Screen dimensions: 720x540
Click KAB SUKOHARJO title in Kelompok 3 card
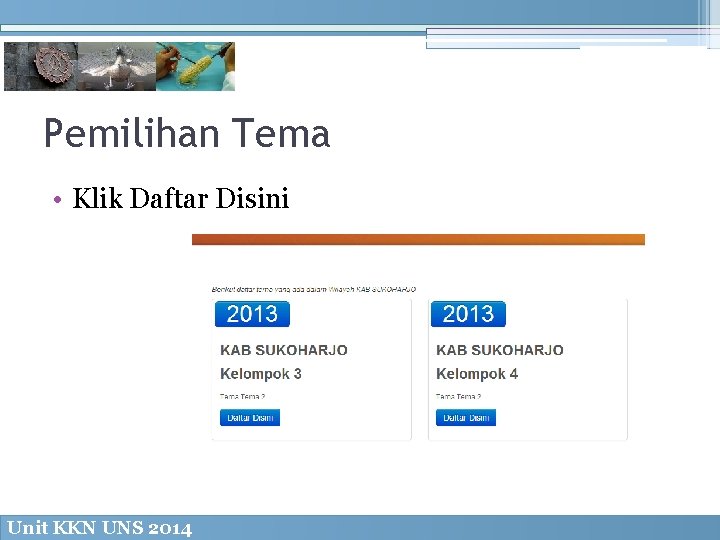click(x=284, y=350)
